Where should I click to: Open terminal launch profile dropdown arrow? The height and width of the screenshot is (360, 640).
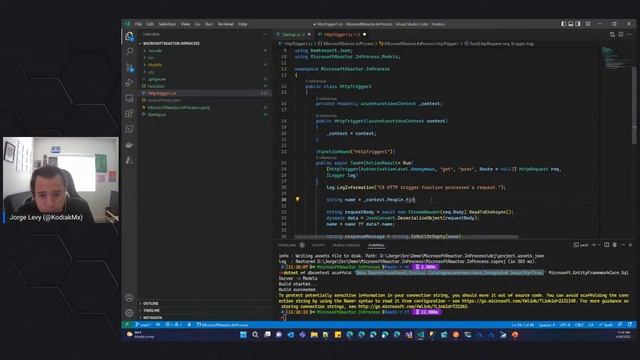[x=599, y=245]
